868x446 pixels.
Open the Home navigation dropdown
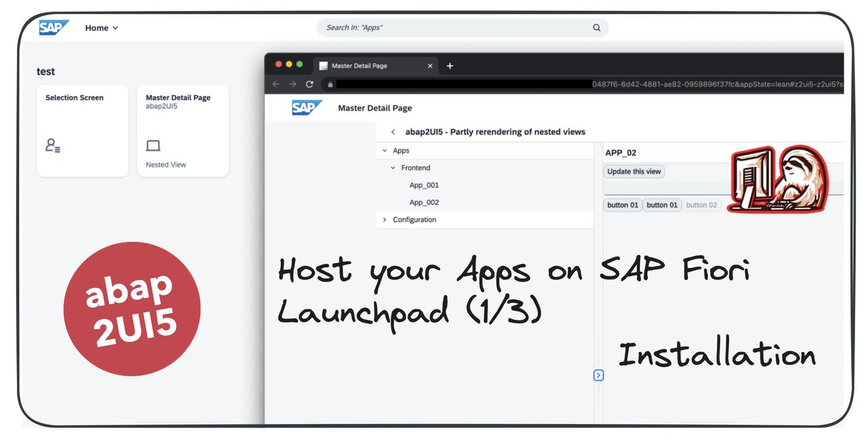pyautogui.click(x=100, y=28)
